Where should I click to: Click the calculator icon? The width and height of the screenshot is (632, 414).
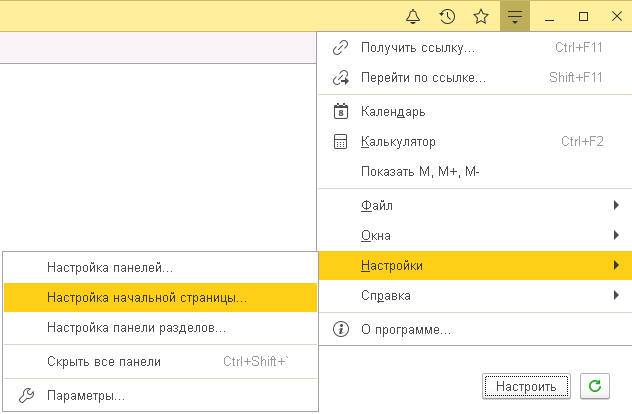pos(340,142)
